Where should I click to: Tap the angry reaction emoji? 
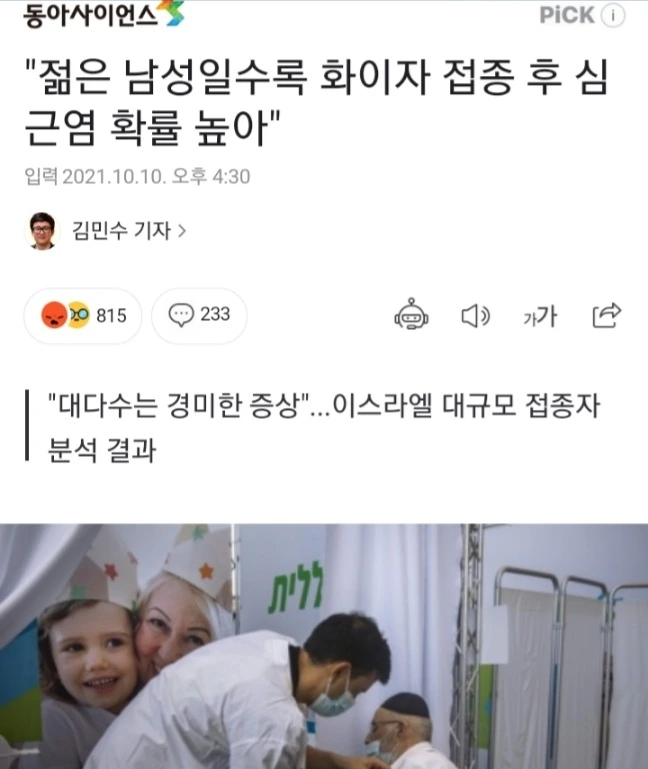54,315
